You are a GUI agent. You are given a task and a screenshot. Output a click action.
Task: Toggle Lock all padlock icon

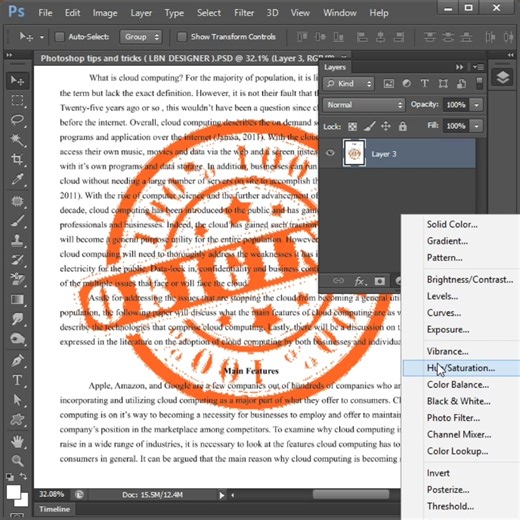(x=403, y=126)
